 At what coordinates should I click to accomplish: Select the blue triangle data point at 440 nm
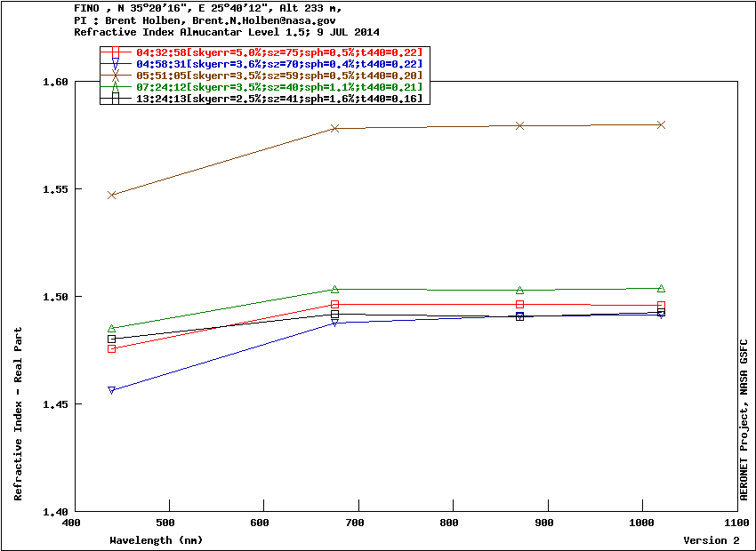(111, 390)
